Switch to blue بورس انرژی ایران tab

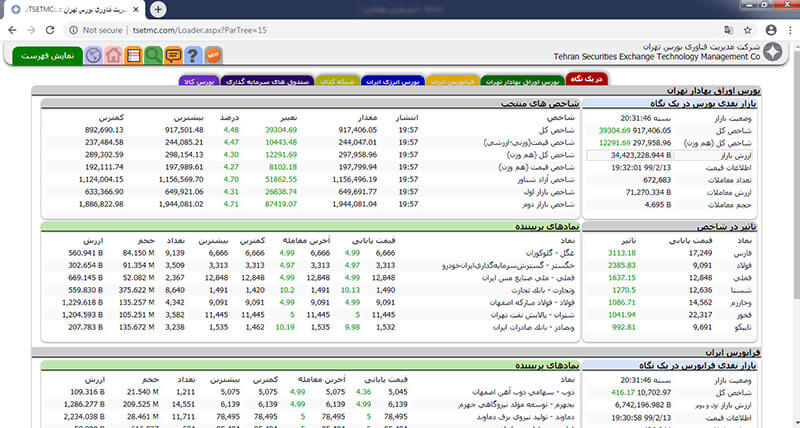(393, 81)
